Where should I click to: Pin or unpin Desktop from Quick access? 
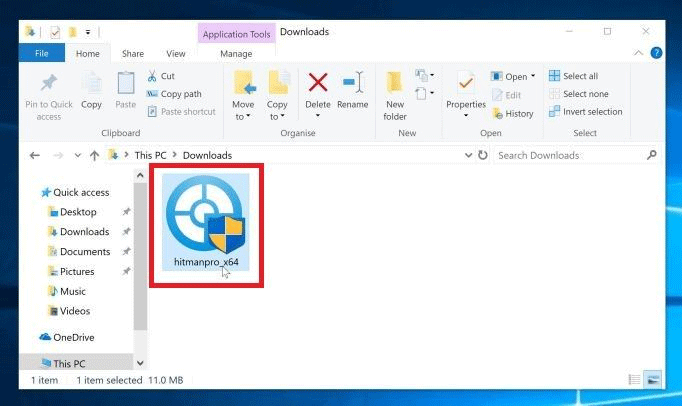pyautogui.click(x=126, y=212)
